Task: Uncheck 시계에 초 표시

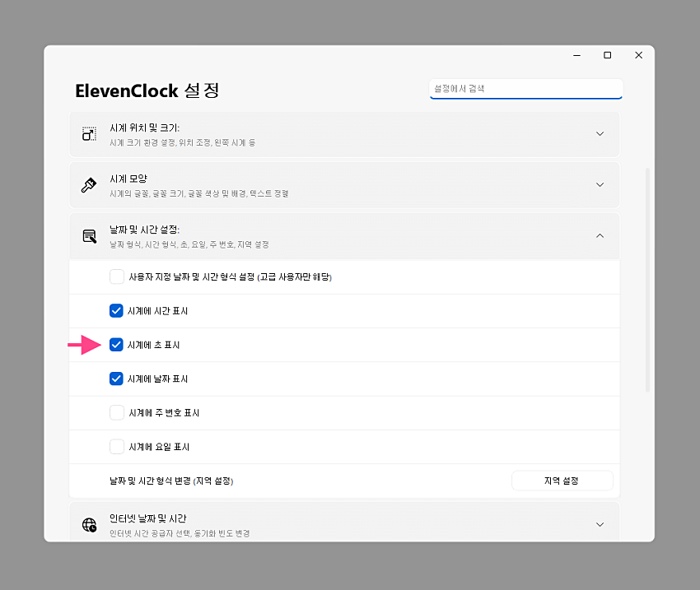Action: (x=115, y=344)
